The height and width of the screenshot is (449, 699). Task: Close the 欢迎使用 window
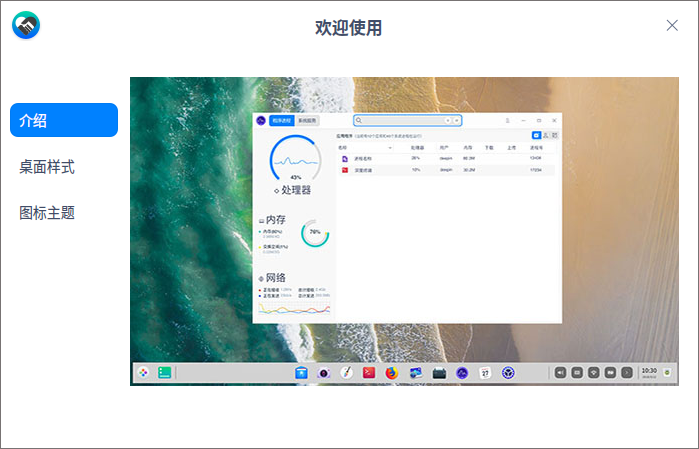tap(672, 25)
